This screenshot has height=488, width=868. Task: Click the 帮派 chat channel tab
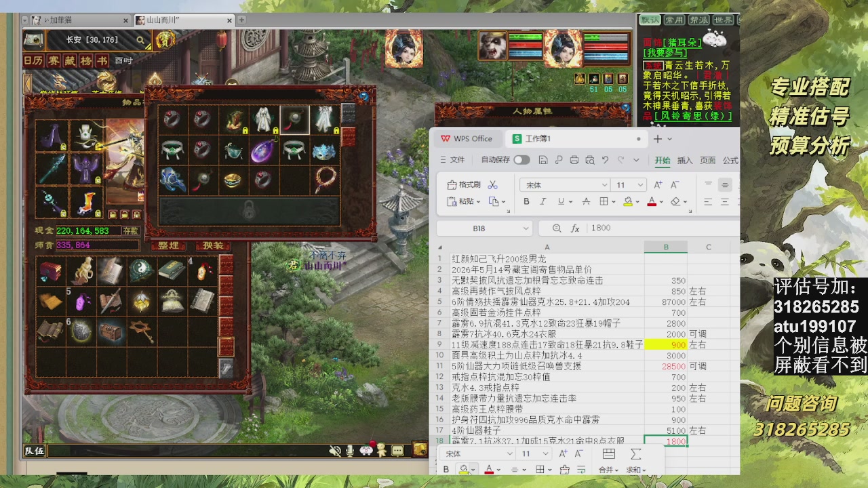698,20
